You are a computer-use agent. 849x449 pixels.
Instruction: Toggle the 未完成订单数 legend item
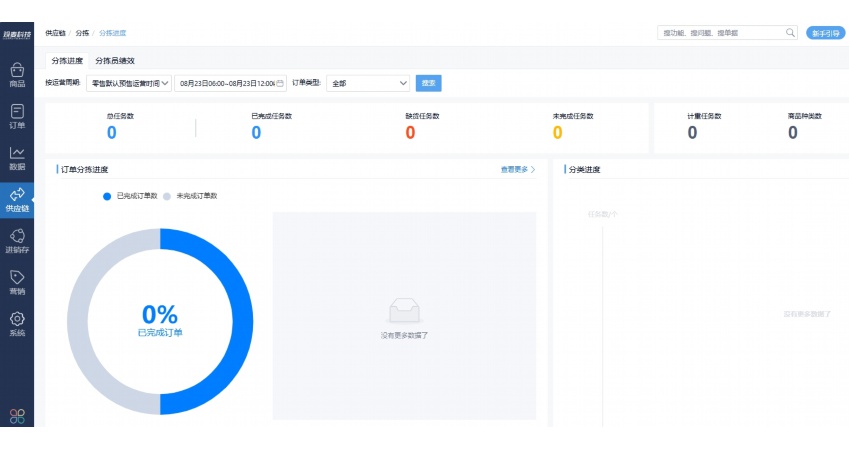click(191, 196)
